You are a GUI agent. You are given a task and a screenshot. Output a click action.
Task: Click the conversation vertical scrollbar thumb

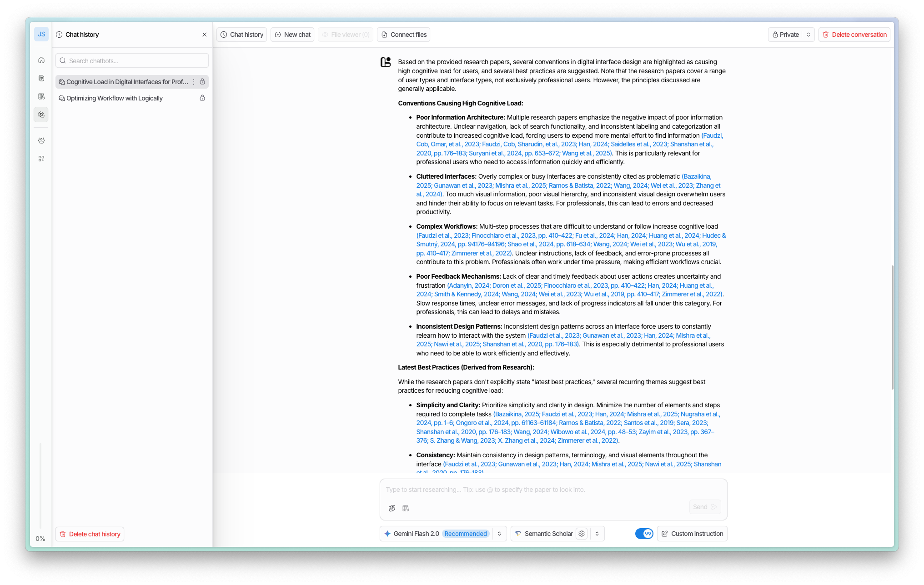(x=892, y=327)
